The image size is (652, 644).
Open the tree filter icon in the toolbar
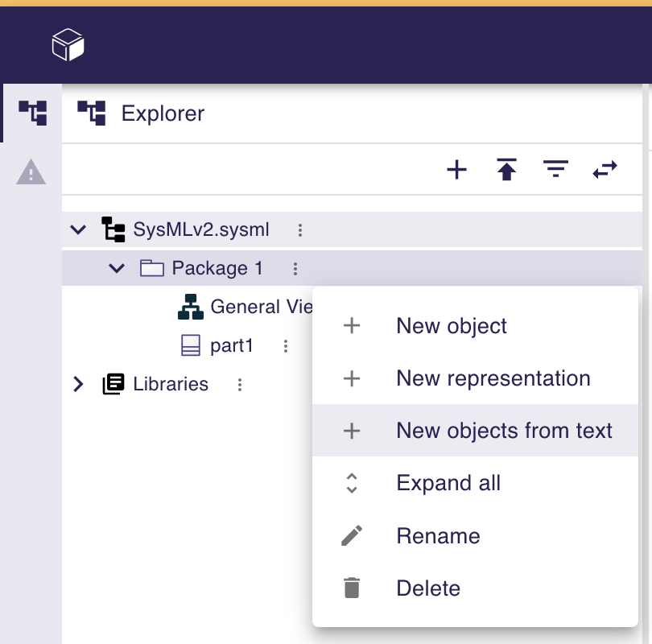pos(555,170)
